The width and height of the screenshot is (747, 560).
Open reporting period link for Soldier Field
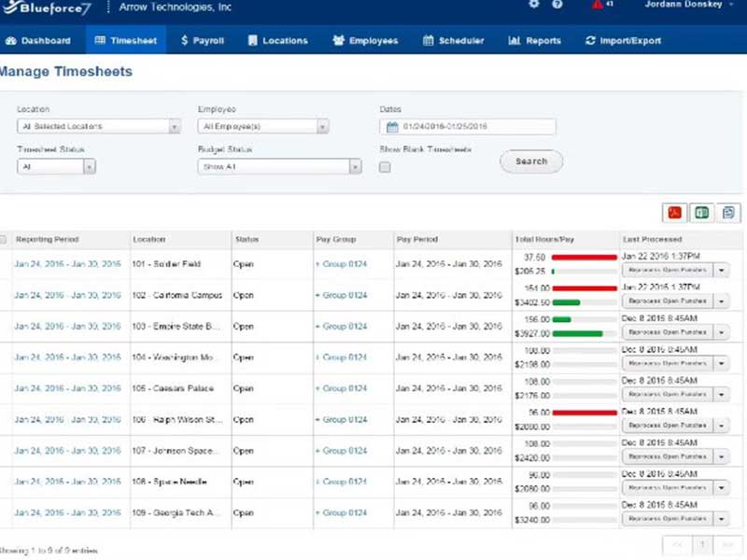[x=67, y=264]
